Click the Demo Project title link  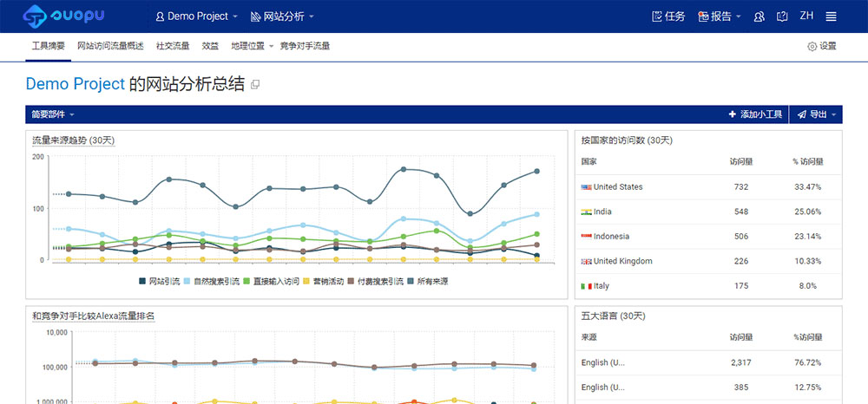click(x=76, y=84)
